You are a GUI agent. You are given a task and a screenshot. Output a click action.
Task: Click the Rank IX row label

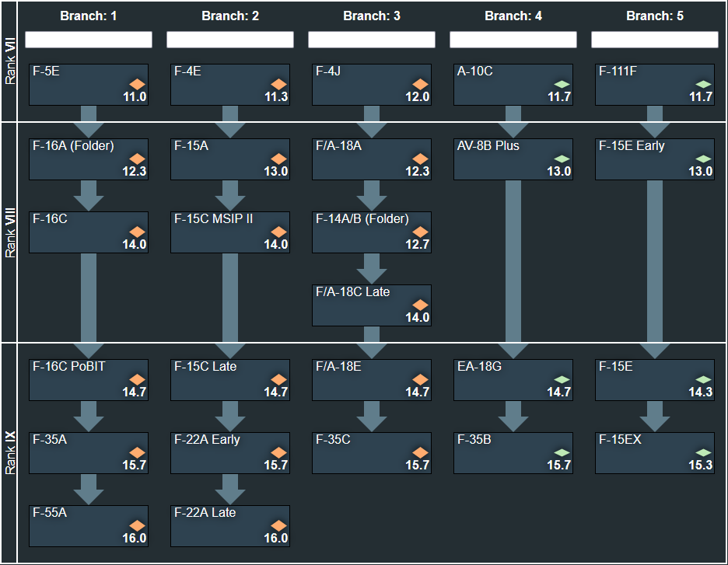[x=10, y=453]
